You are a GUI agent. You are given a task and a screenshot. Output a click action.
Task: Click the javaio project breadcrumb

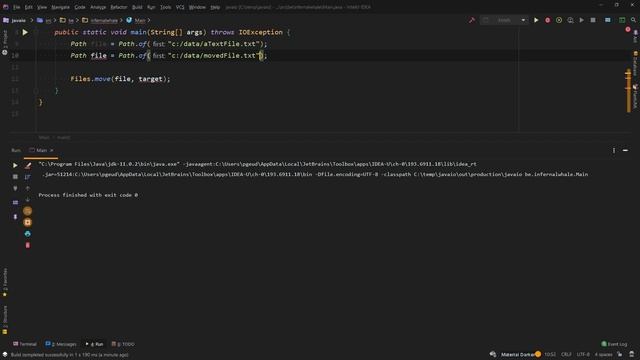tap(15, 20)
